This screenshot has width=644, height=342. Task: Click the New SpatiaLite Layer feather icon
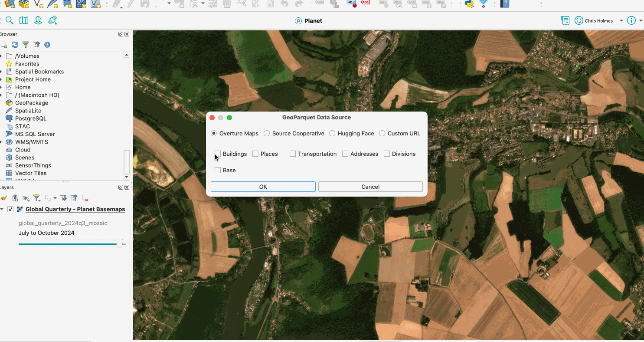click(52, 4)
